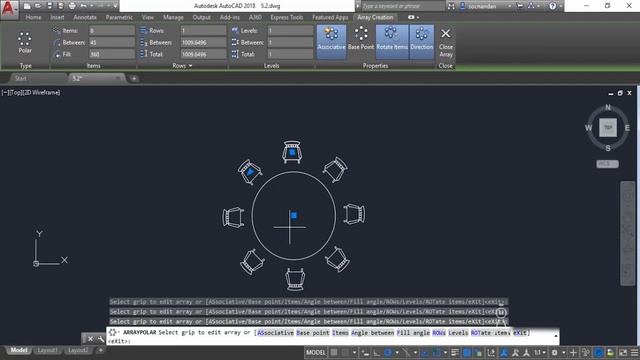Toggle grid display in status bar
The height and width of the screenshot is (360, 640).
[334, 352]
